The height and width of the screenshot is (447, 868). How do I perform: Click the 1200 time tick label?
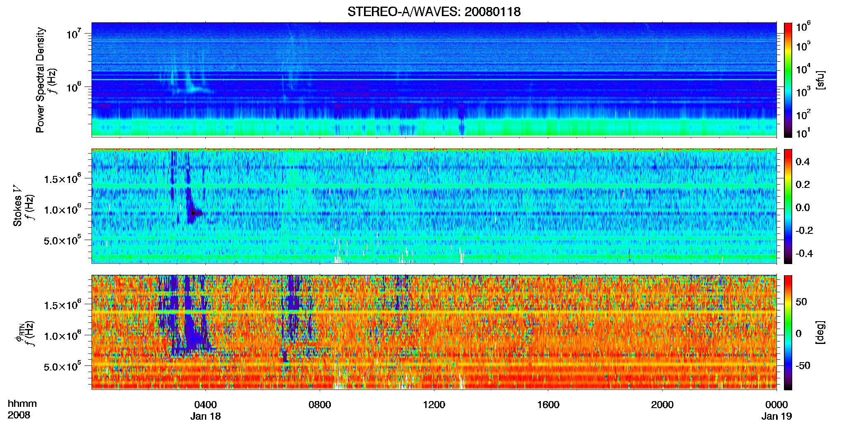click(434, 404)
